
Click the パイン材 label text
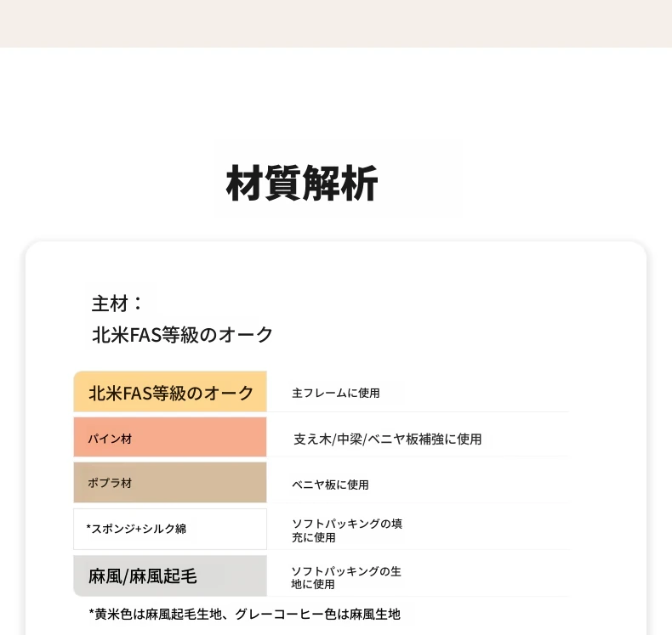(110, 439)
